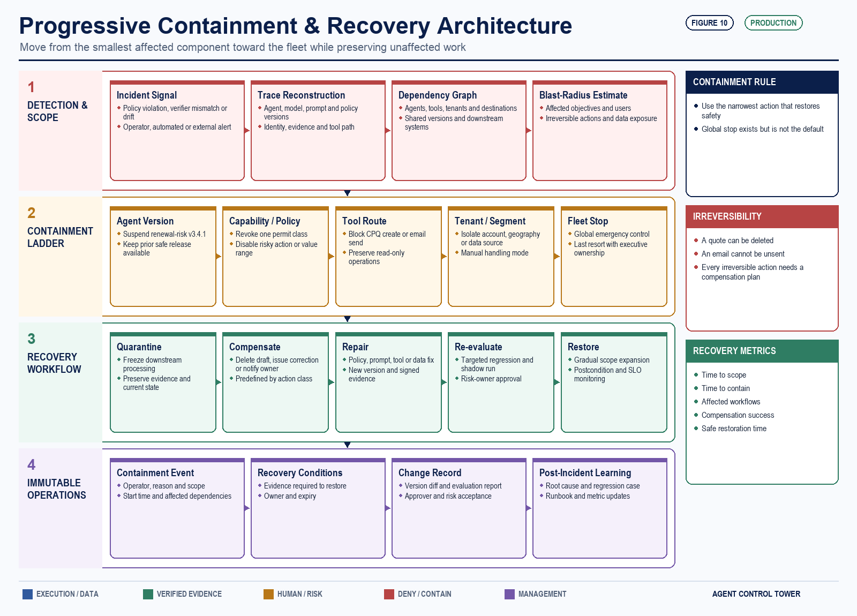Select the RECOVERY WORKFLOW stage label

click(x=54, y=363)
